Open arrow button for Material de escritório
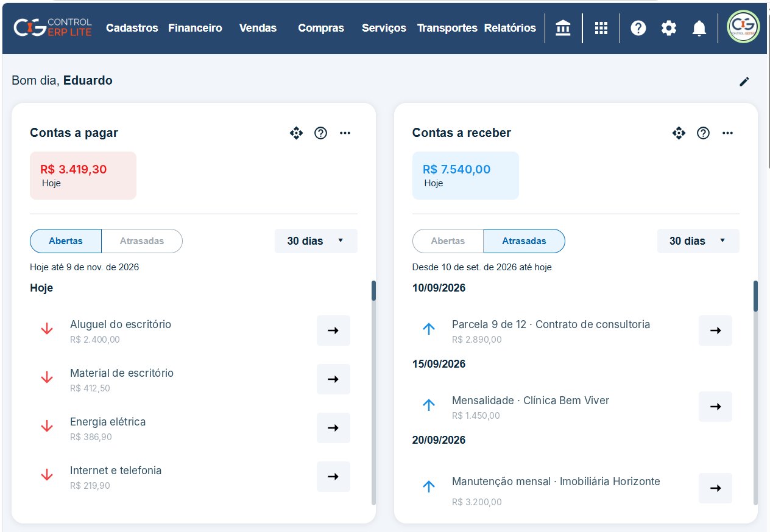 point(333,379)
